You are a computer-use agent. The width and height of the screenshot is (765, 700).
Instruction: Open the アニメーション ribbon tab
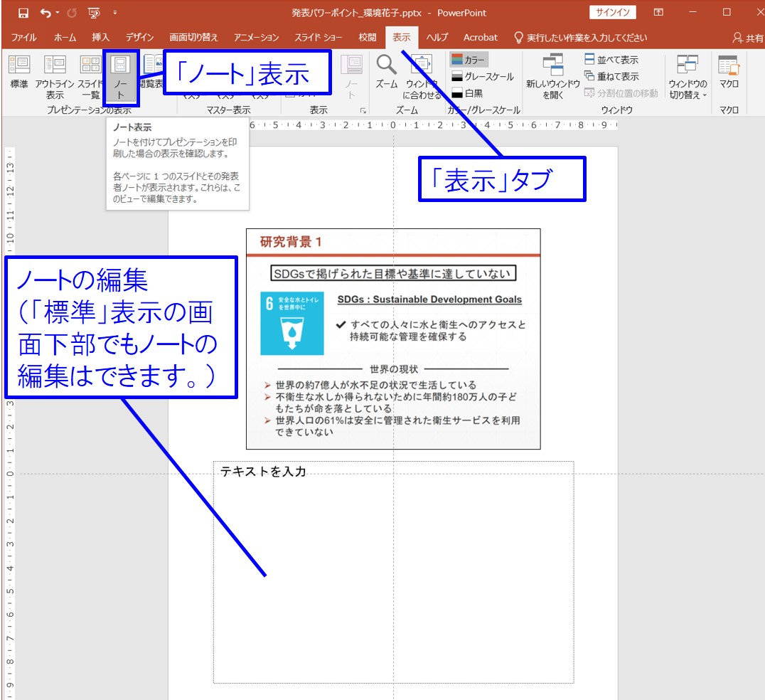256,38
